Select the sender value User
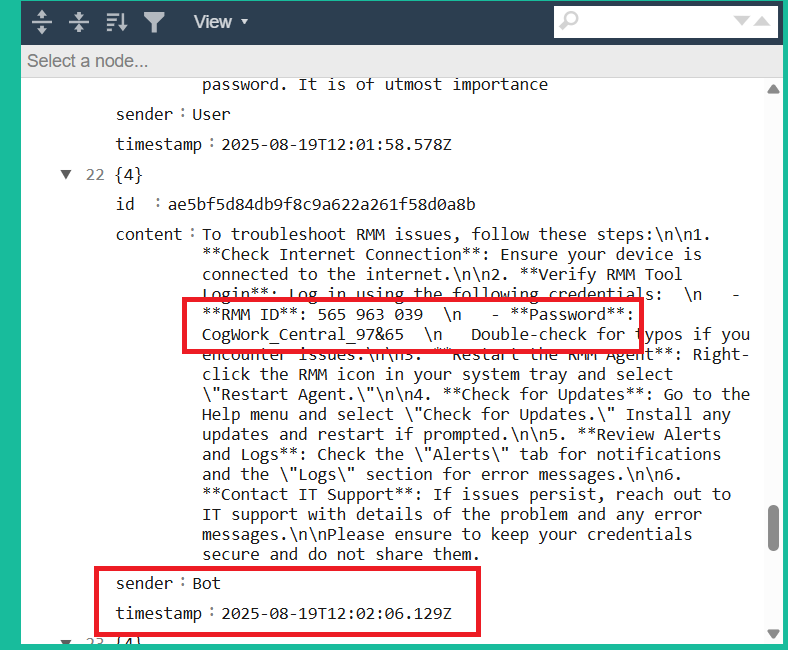788x650 pixels. (211, 115)
